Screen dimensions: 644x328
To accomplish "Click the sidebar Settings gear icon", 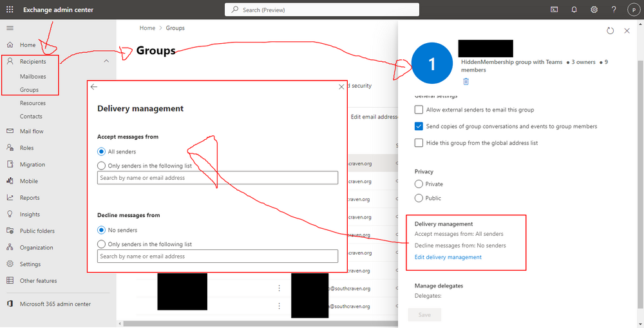I will 10,264.
